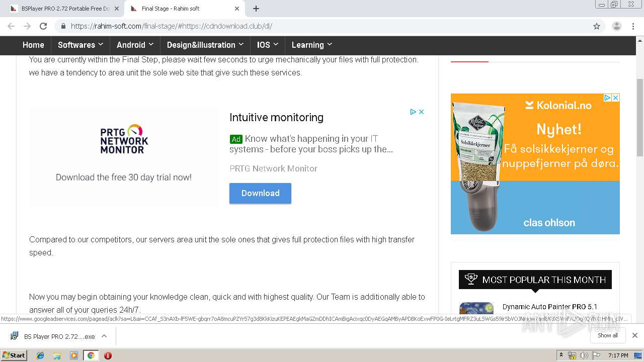This screenshot has width=644, height=362.
Task: Click the browser Back arrow
Action: (11, 26)
